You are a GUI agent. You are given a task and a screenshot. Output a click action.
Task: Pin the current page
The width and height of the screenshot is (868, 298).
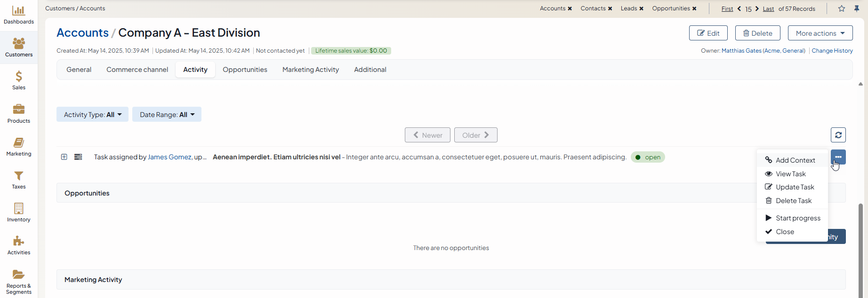(x=857, y=8)
